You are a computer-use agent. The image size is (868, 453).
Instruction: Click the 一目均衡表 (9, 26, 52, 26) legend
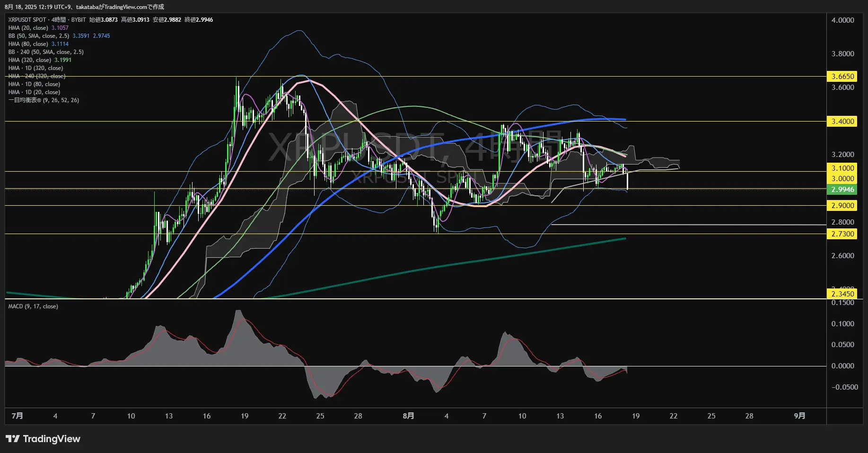click(x=44, y=100)
